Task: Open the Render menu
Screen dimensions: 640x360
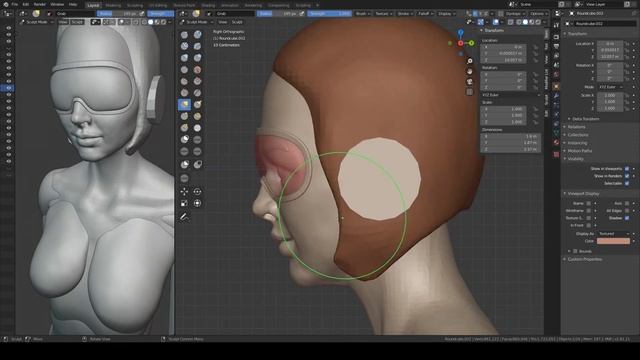Action: coord(40,4)
